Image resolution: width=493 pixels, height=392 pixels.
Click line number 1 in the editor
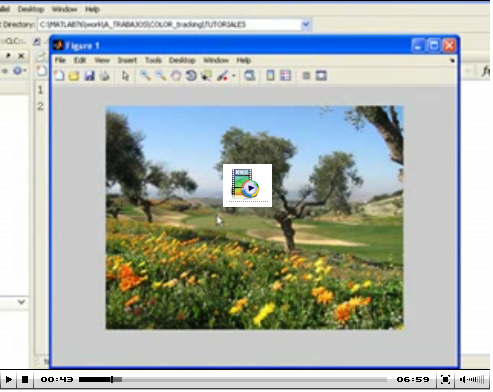click(x=40, y=90)
